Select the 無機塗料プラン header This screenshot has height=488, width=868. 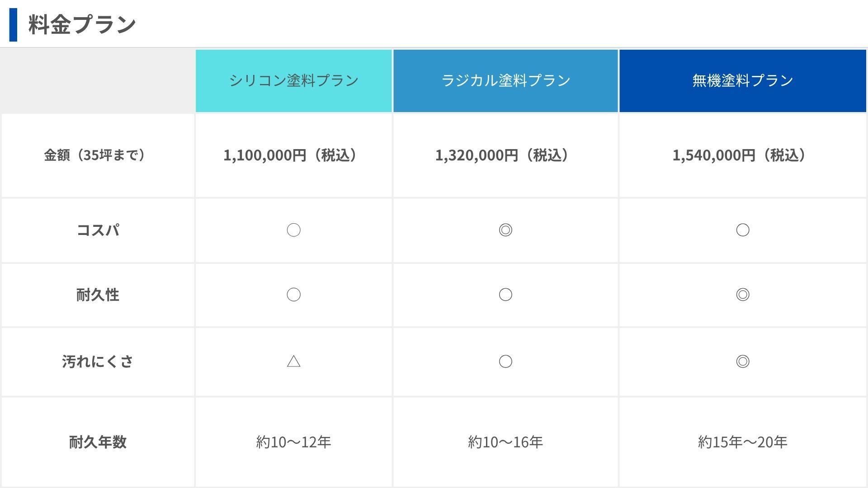[x=743, y=80]
